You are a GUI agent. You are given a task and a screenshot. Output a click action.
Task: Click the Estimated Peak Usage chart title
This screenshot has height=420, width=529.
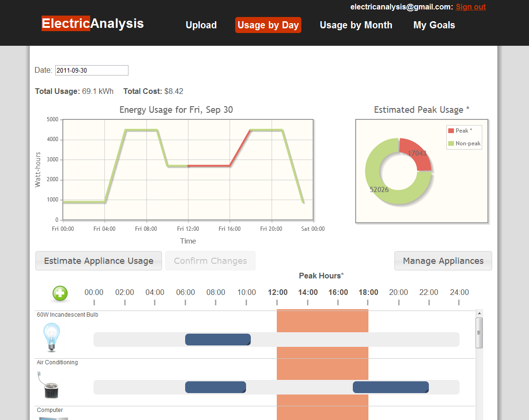pyautogui.click(x=421, y=110)
